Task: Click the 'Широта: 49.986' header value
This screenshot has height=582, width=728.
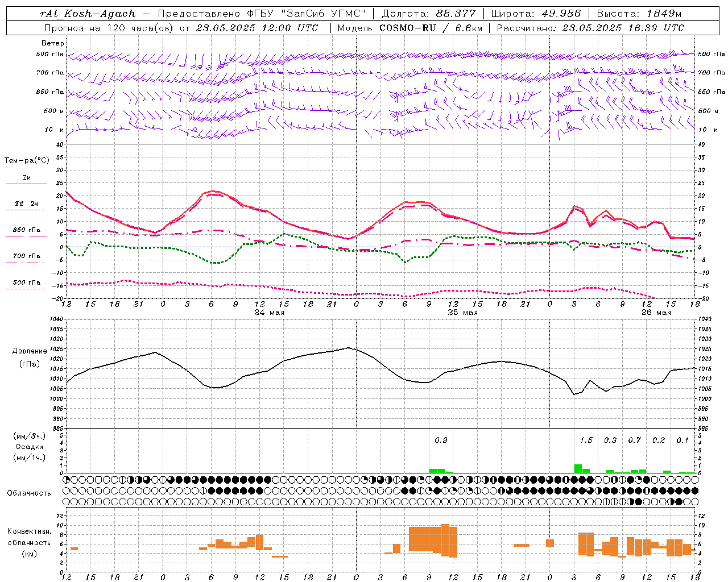Action: (x=536, y=14)
